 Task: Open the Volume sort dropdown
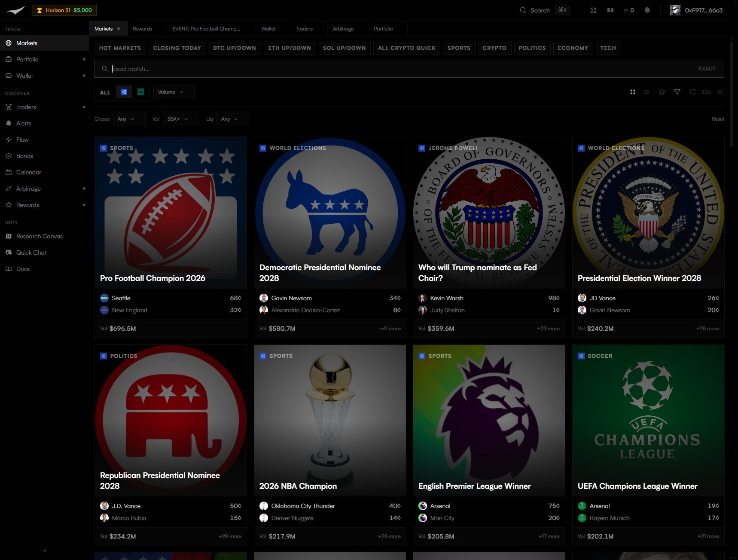[x=174, y=92]
